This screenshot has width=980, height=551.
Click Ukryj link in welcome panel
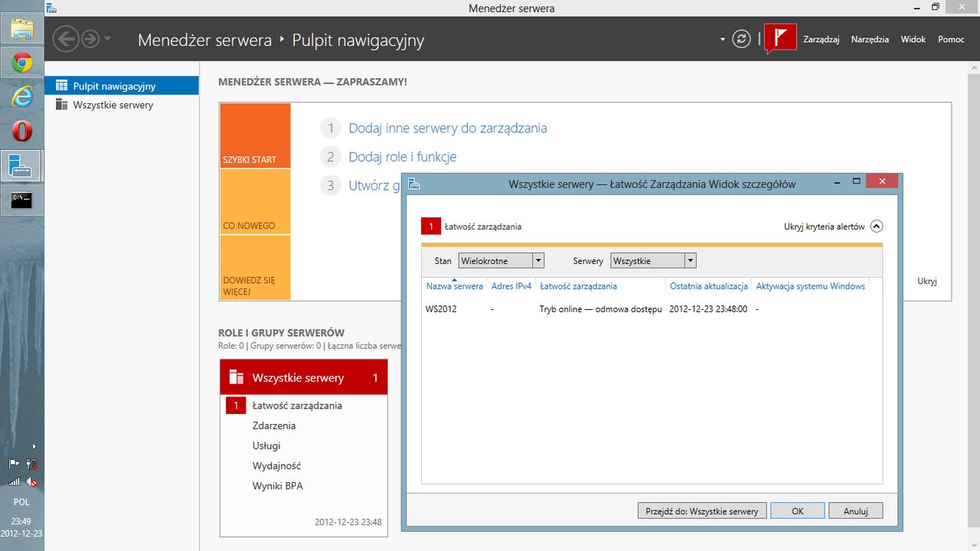tap(927, 281)
